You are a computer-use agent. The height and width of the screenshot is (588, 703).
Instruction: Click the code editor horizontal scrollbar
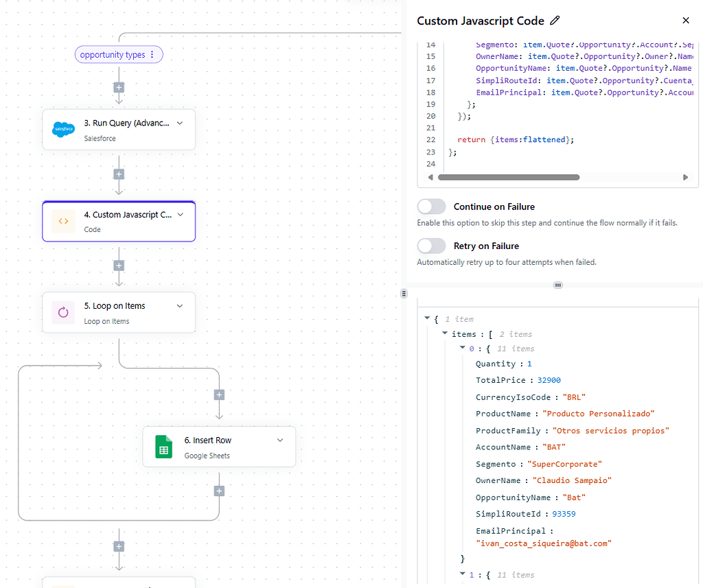508,177
